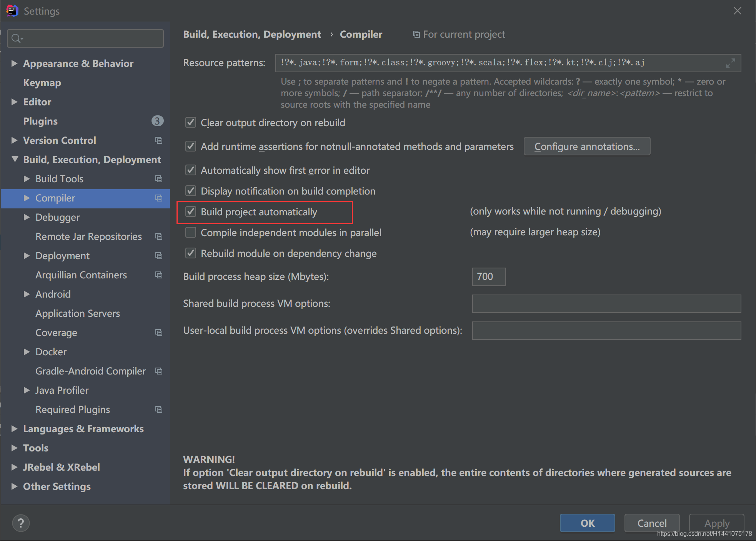Toggle Clear output directory on rebuild
Image resolution: width=756 pixels, height=541 pixels.
tap(191, 123)
